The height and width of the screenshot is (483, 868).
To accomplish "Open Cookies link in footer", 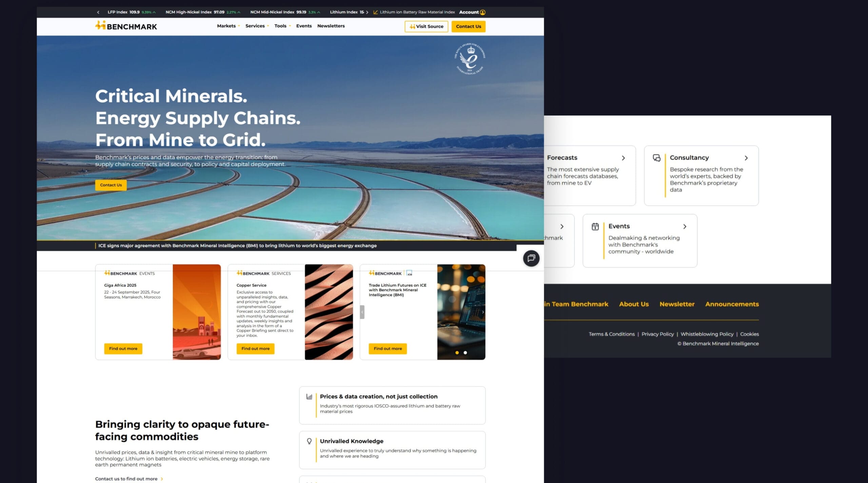I will click(749, 334).
